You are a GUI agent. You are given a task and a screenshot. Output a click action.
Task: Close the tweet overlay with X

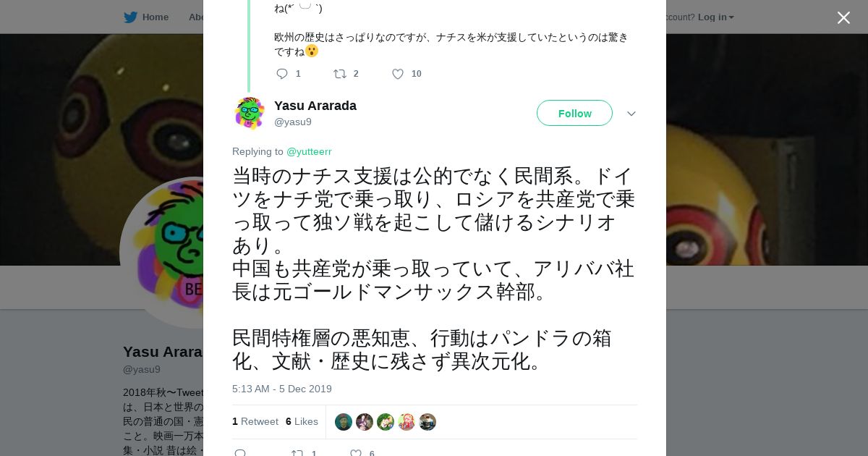843,18
